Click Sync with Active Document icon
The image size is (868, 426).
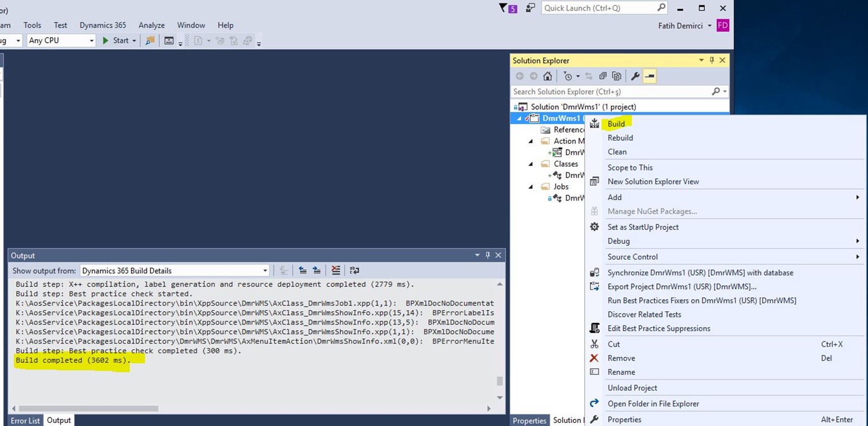pyautogui.click(x=588, y=76)
